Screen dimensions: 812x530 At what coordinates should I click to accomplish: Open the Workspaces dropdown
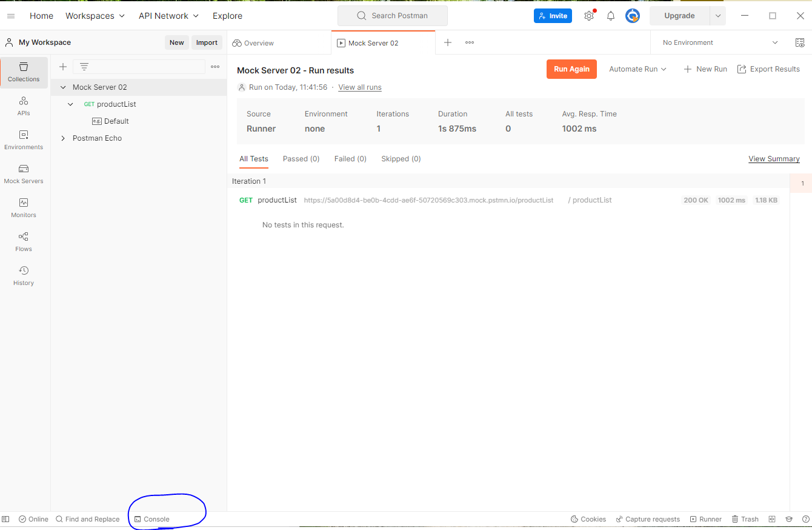95,16
